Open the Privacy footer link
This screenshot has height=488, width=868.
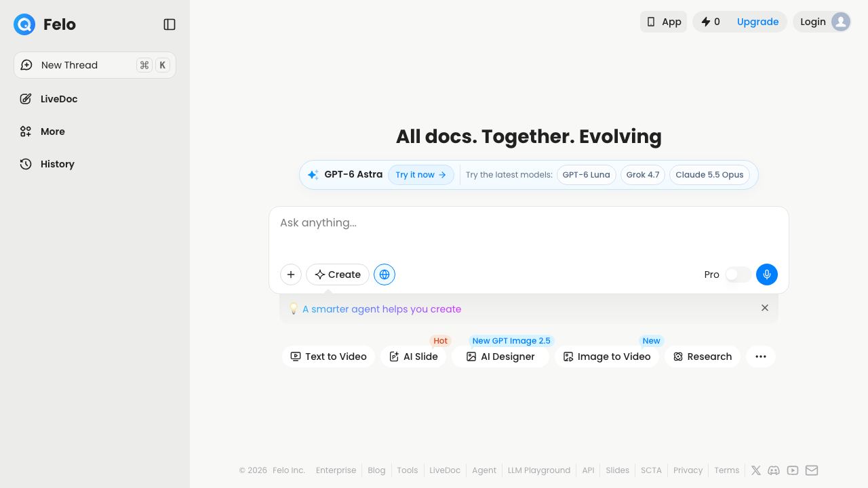688,470
